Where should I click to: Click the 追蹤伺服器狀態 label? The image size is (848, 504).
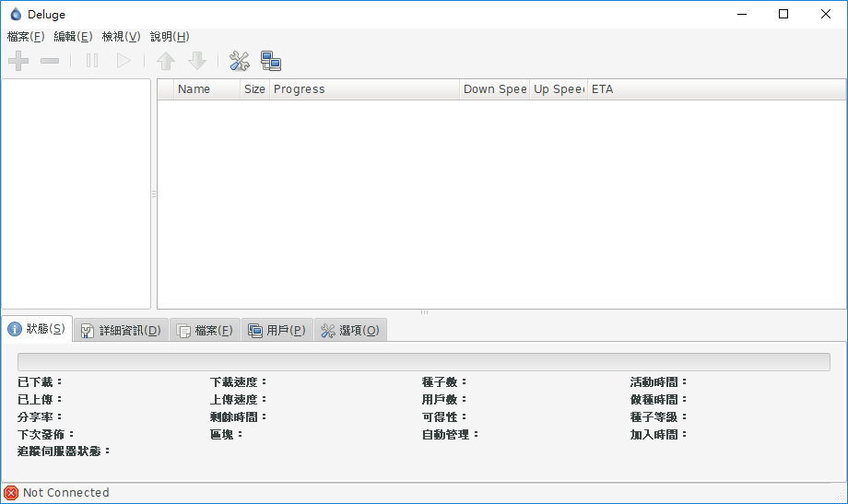pos(64,451)
